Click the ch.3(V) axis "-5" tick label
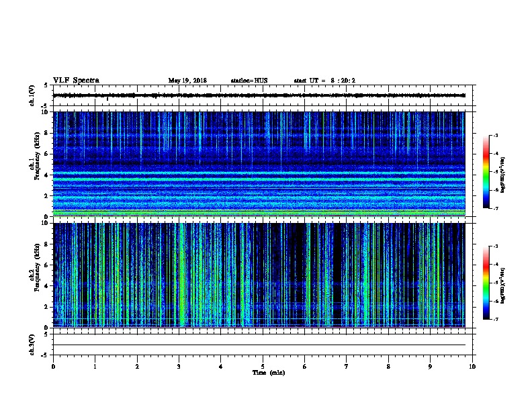This screenshot has width=532, height=411. click(45, 355)
